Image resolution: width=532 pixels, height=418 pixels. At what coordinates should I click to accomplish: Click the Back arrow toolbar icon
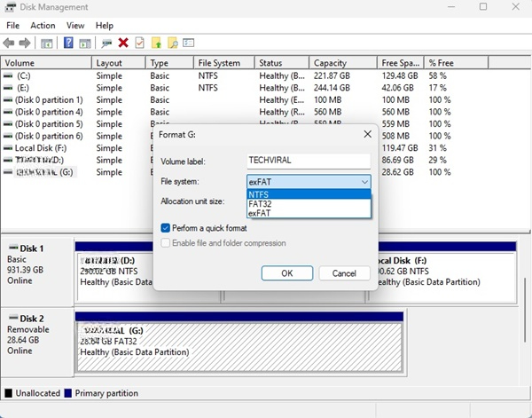pos(9,43)
